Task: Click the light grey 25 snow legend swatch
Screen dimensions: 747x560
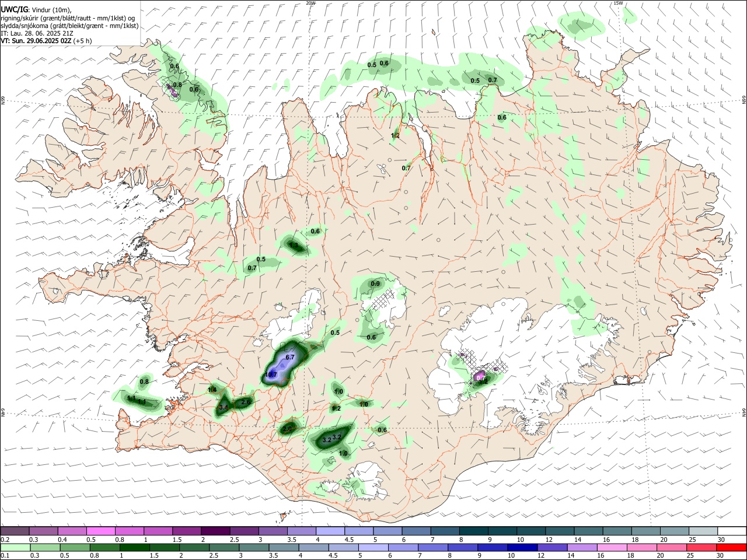Action: tap(703, 531)
